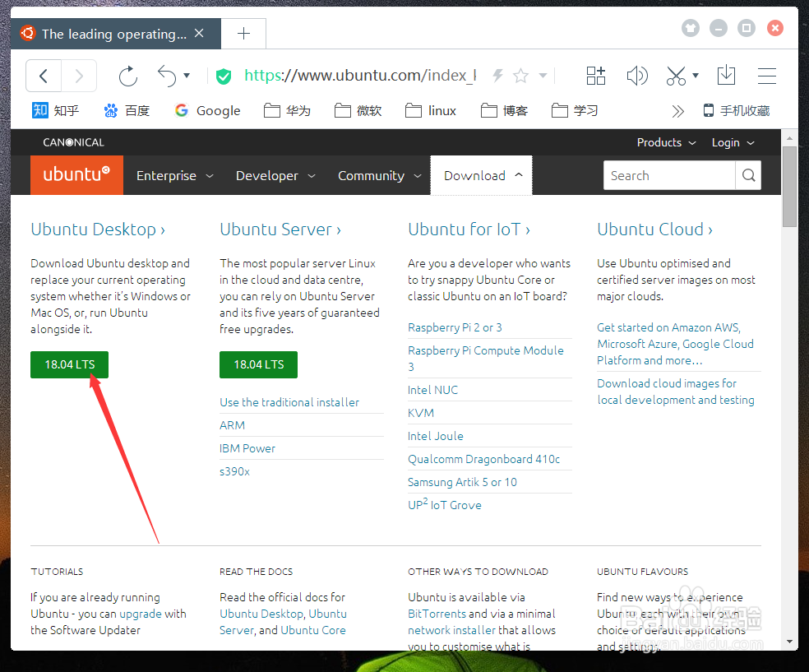The width and height of the screenshot is (809, 672).
Task: Bookmark this page with the star icon
Action: [x=520, y=76]
